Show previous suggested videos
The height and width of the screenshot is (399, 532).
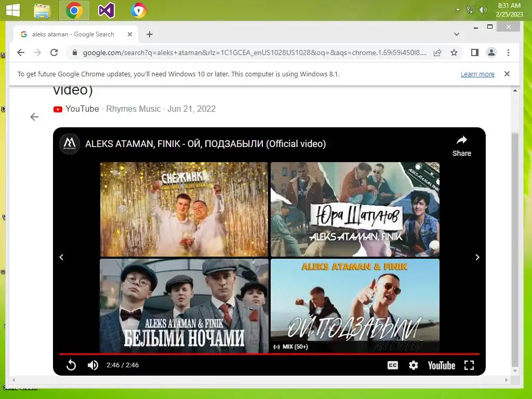[61, 257]
